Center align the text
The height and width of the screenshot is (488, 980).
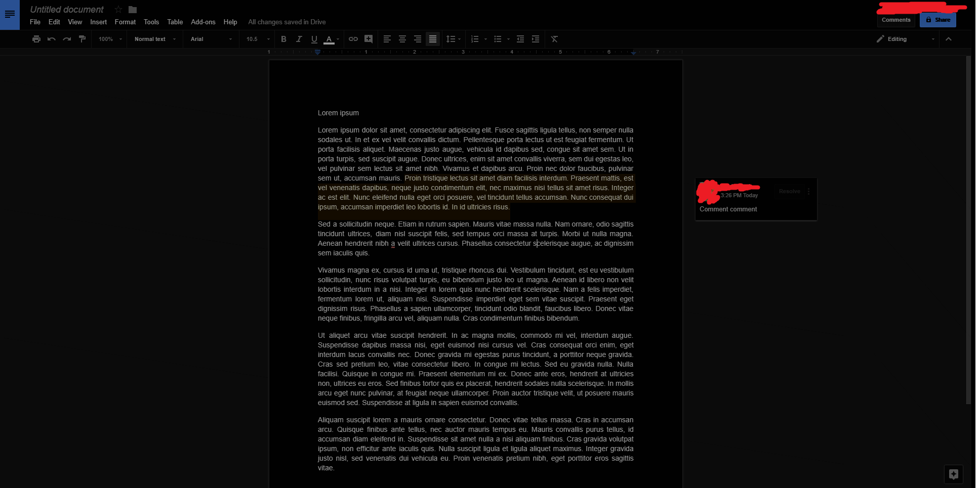[402, 39]
